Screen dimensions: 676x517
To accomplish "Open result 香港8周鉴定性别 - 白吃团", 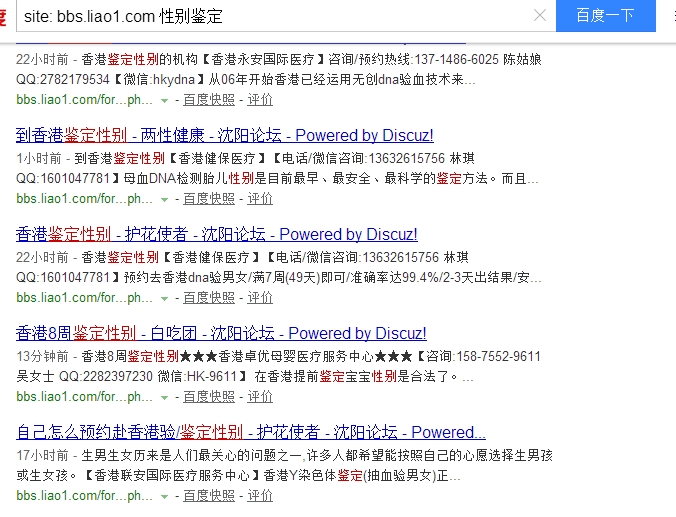I will 221,333.
